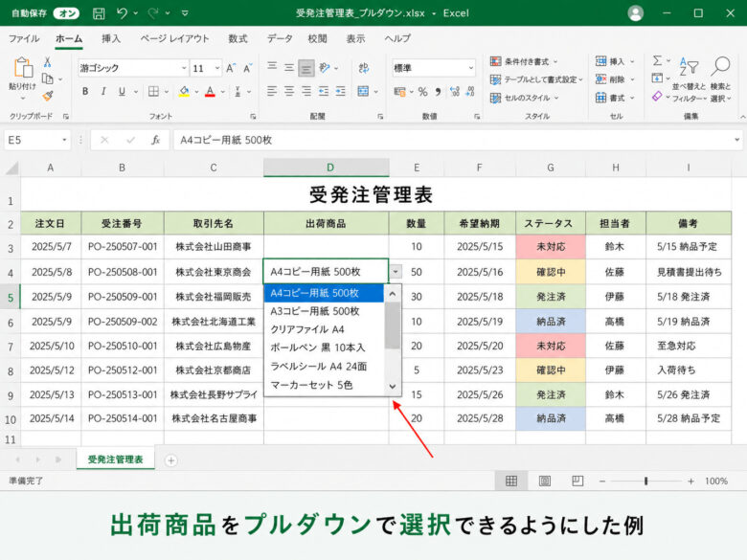Open the font size dropdown

tap(217, 69)
